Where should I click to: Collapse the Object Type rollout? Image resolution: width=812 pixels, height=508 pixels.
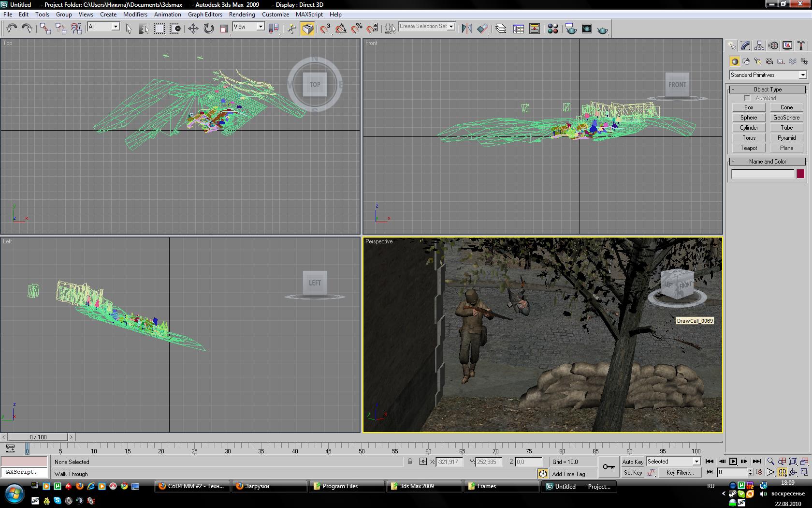click(x=767, y=90)
